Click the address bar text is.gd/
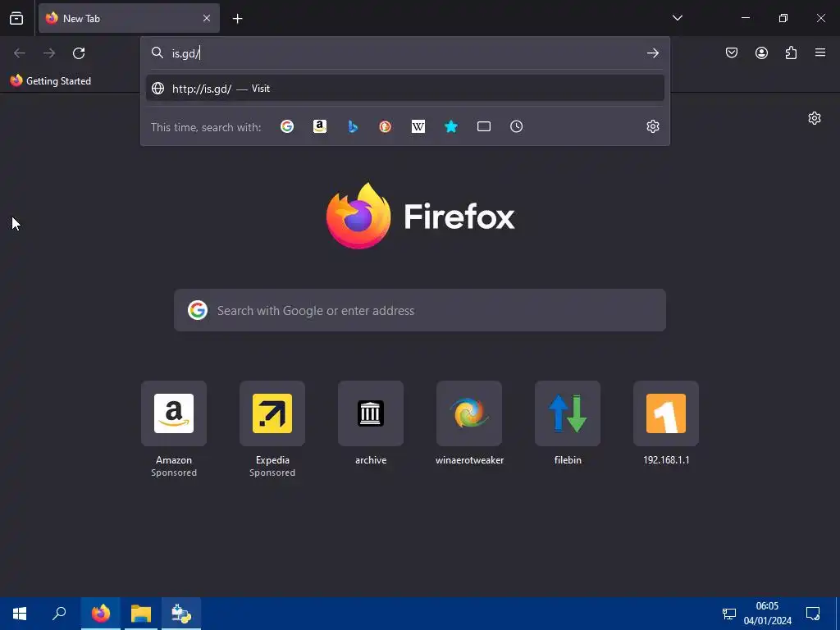 coord(185,53)
